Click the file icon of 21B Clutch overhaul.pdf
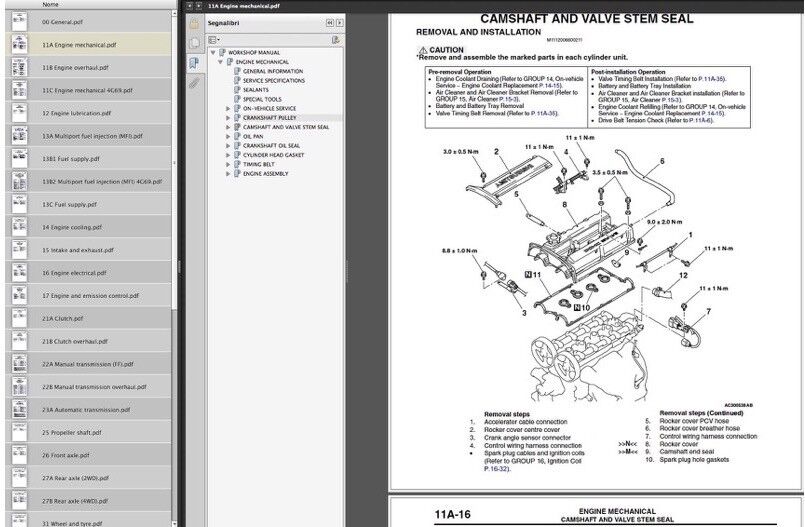 point(20,341)
